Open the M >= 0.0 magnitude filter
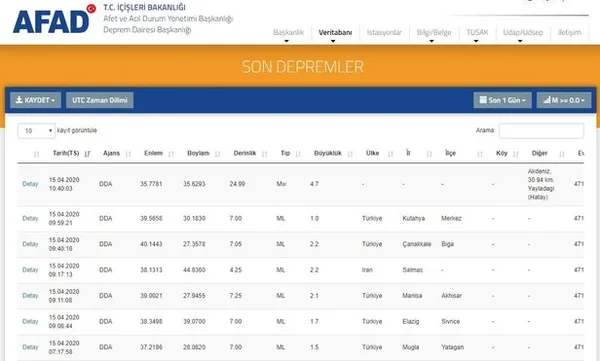600x361 pixels. (x=564, y=100)
